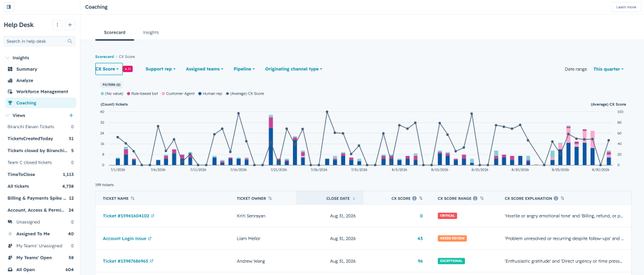Open Help Desk more options menu
The width and height of the screenshot is (644, 275).
click(57, 25)
